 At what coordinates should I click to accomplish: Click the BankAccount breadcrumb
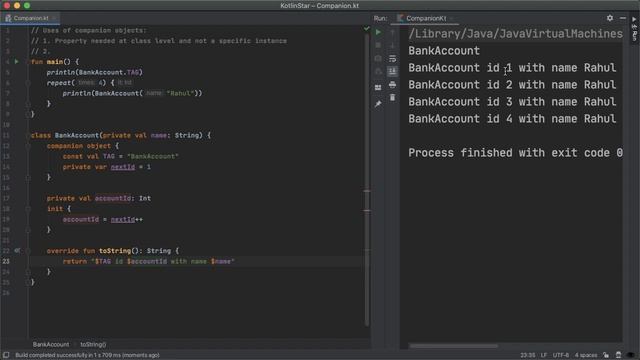coord(51,344)
